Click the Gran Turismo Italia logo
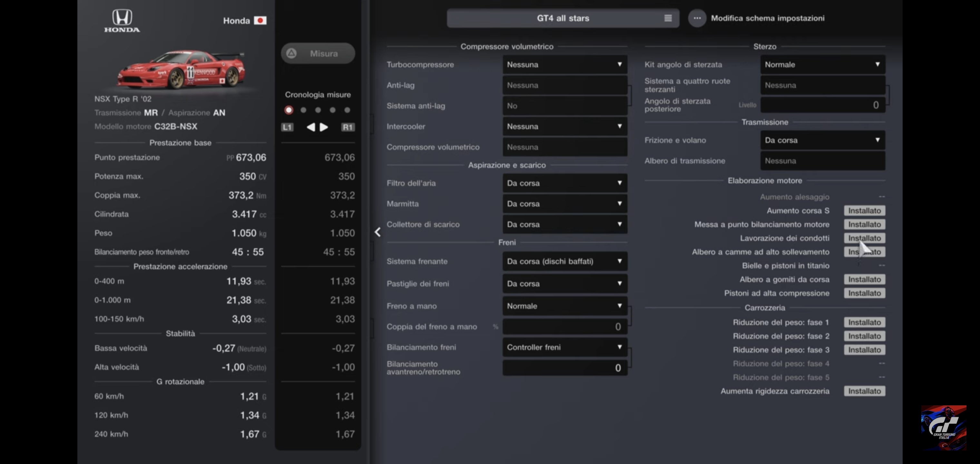980x464 pixels. [x=943, y=428]
